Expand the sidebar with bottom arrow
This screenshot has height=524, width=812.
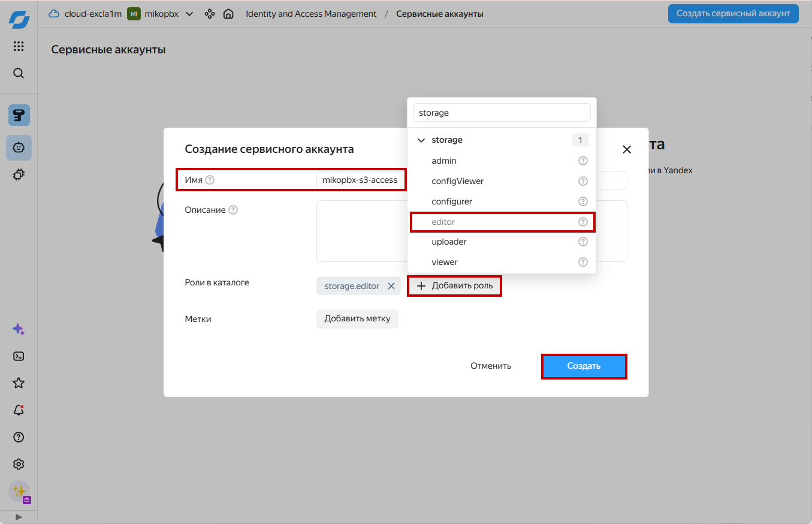tap(19, 517)
